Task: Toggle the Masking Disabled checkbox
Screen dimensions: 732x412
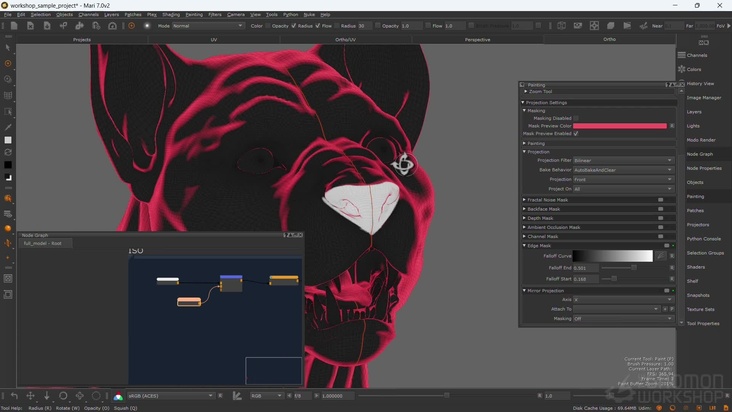Action: click(576, 118)
